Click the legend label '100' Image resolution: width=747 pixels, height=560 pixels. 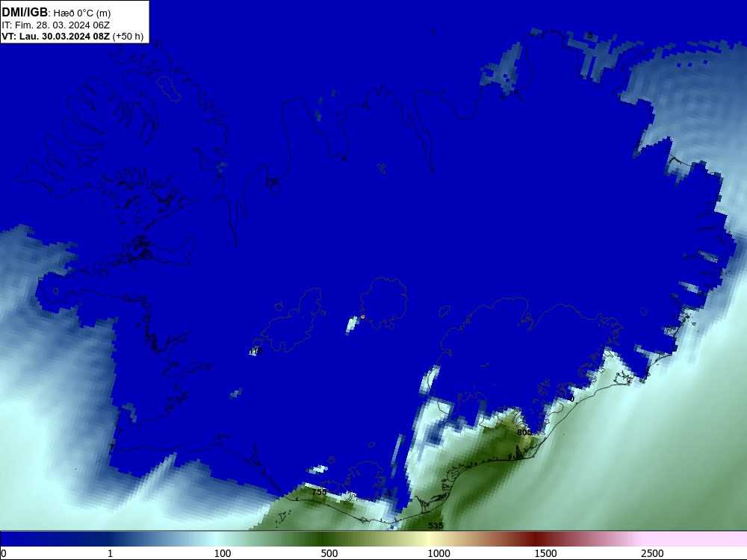point(223,553)
